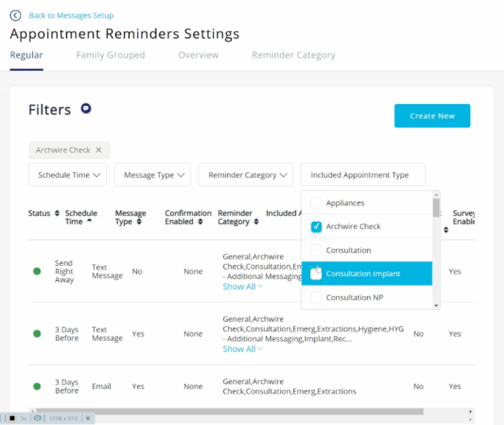The height and width of the screenshot is (425, 504).
Task: Sort by Schedule Time column arrow
Action: click(89, 220)
